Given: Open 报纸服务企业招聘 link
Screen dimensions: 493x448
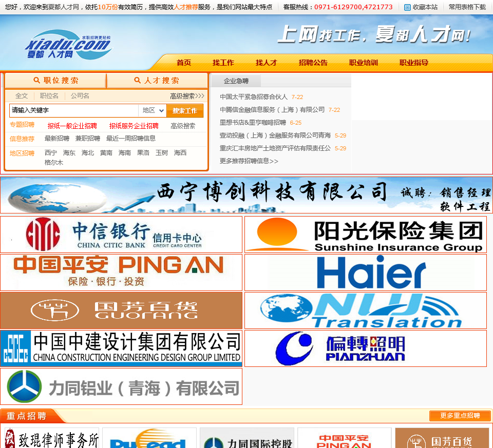Looking at the screenshot, I should click(x=134, y=126).
